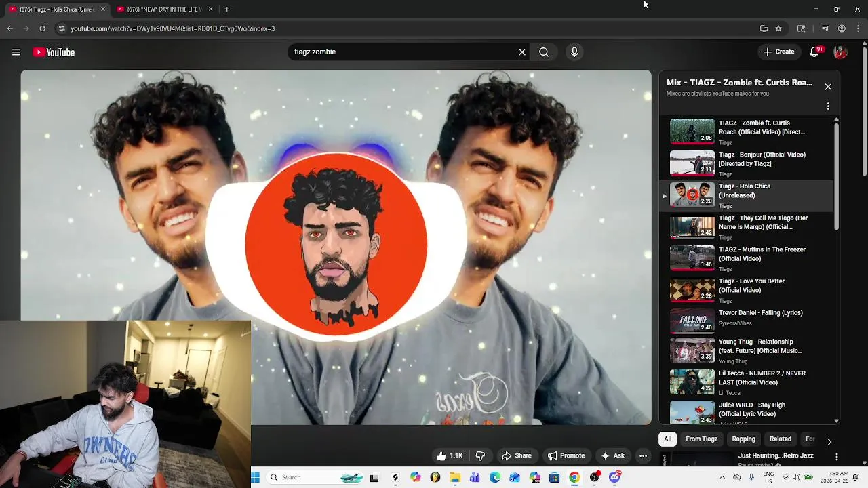The height and width of the screenshot is (488, 868).
Task: Click the install app icon in the address bar
Action: pyautogui.click(x=764, y=28)
